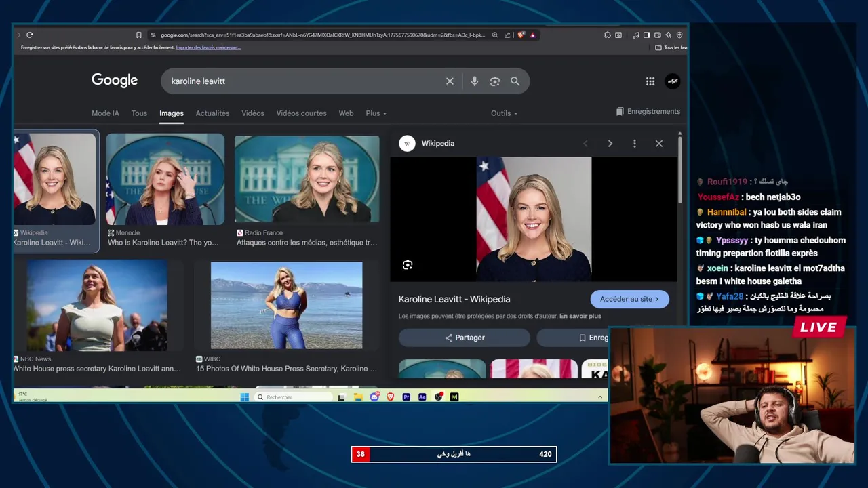The width and height of the screenshot is (868, 488).
Task: Open the Brave Shields lion icon
Action: [521, 35]
